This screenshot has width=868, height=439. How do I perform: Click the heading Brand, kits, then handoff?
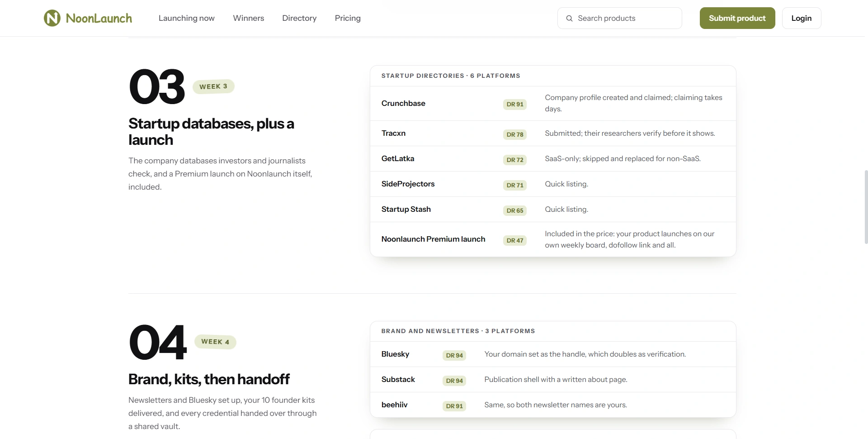[209, 379]
